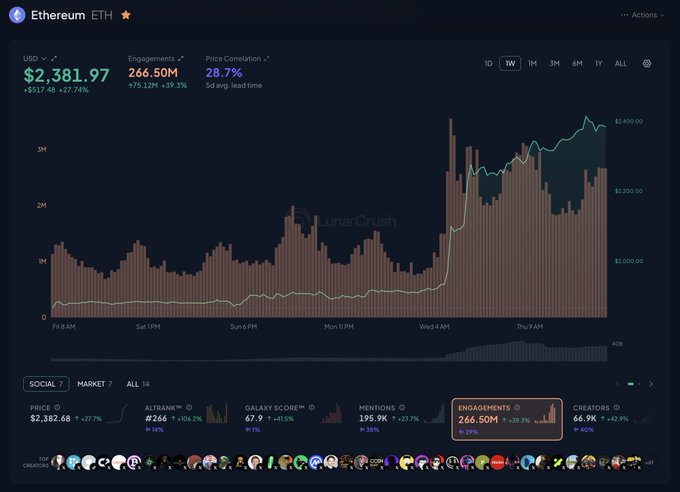Open the Actions dropdown menu
The width and height of the screenshot is (680, 492).
[x=643, y=15]
